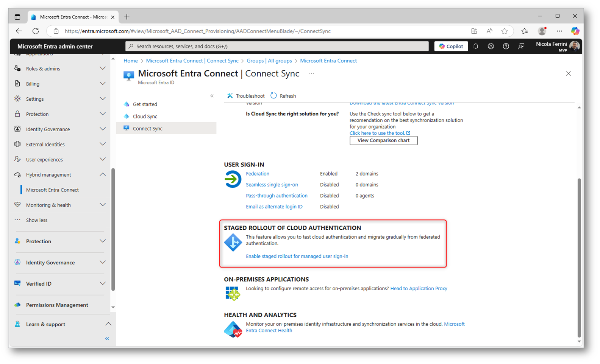
Task: Expand User experiences section
Action: (60, 159)
